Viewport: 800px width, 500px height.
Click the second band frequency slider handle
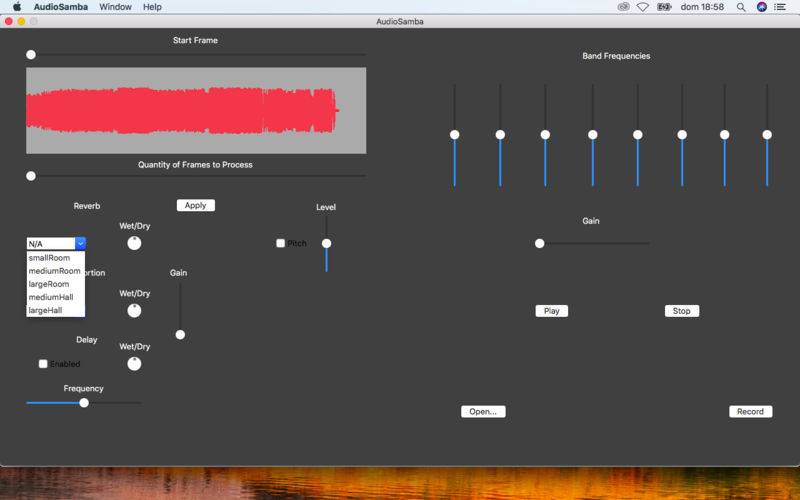coord(501,135)
